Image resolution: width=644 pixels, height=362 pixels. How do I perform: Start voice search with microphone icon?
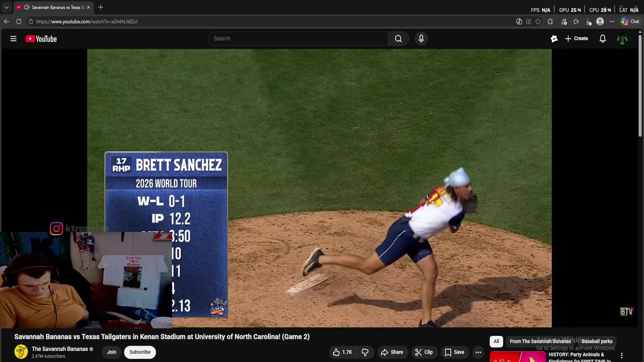pos(421,39)
